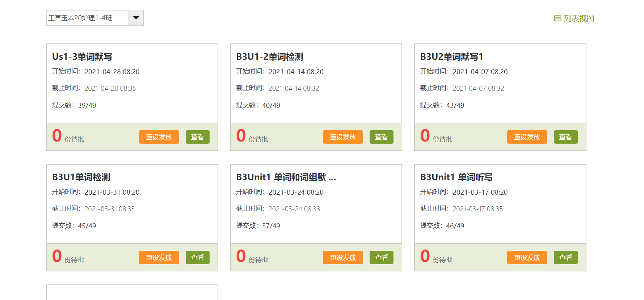Click 重设发放 on B3U2单词默写1 card
644x300 pixels.
(x=527, y=137)
